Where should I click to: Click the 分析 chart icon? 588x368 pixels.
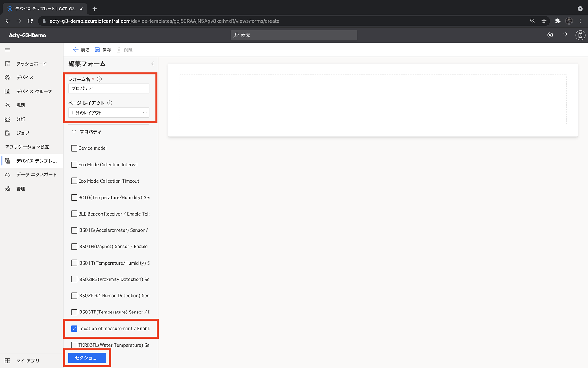[x=8, y=119]
